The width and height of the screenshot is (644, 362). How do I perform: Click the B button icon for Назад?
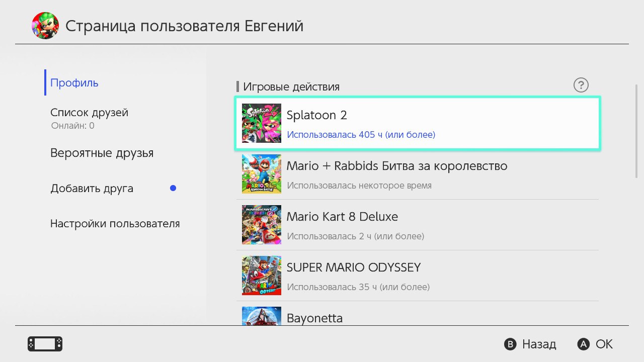[510, 344]
